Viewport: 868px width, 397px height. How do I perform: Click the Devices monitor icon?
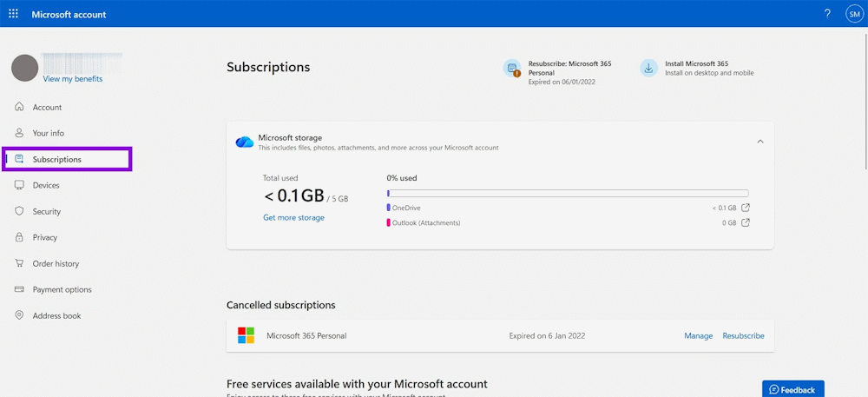pyautogui.click(x=19, y=185)
